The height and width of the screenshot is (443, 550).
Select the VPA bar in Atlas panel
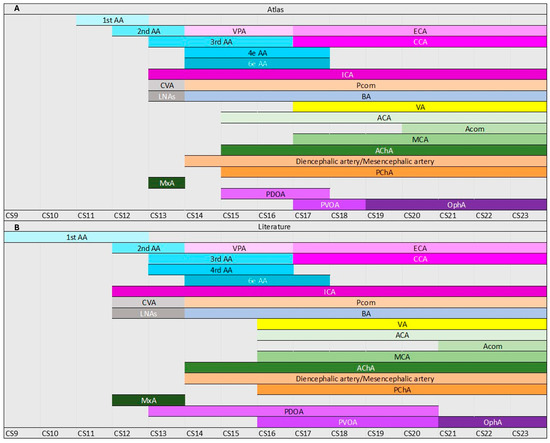tap(239, 31)
